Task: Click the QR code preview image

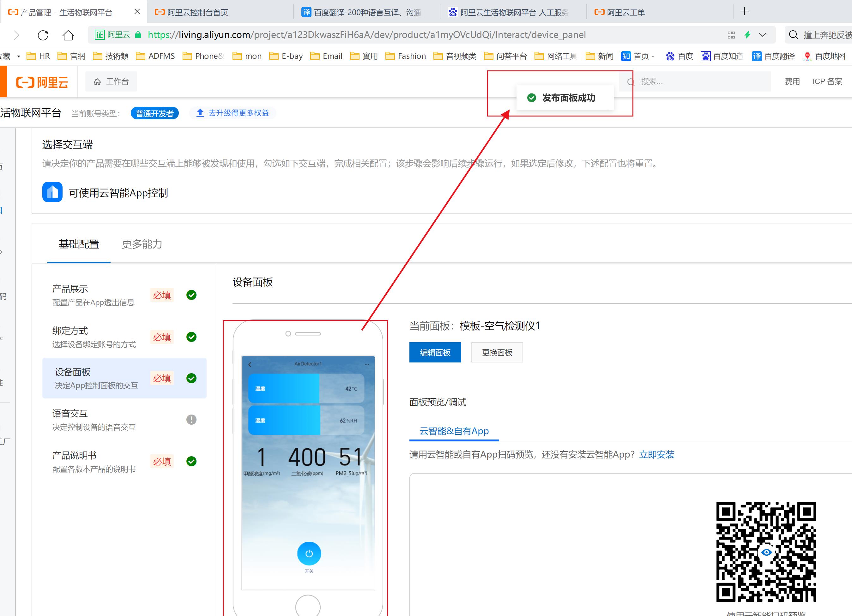Action: [766, 552]
